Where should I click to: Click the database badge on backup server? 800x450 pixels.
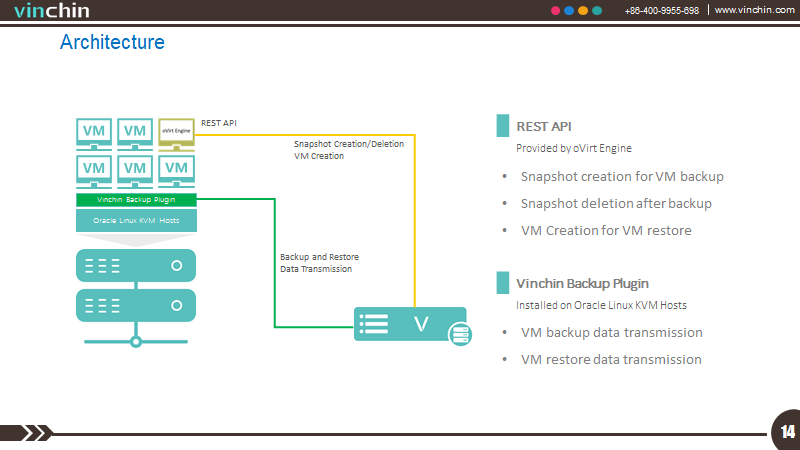460,335
